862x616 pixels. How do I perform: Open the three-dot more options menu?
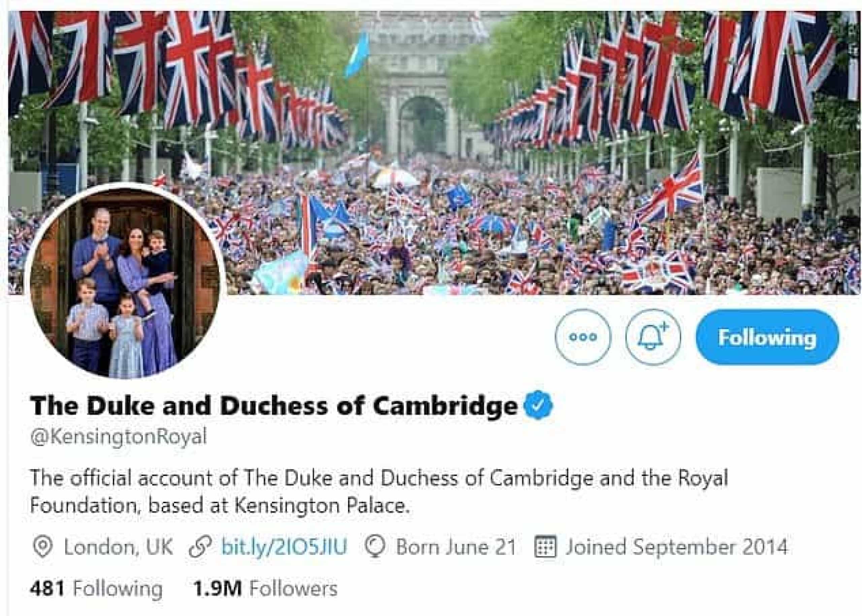583,337
